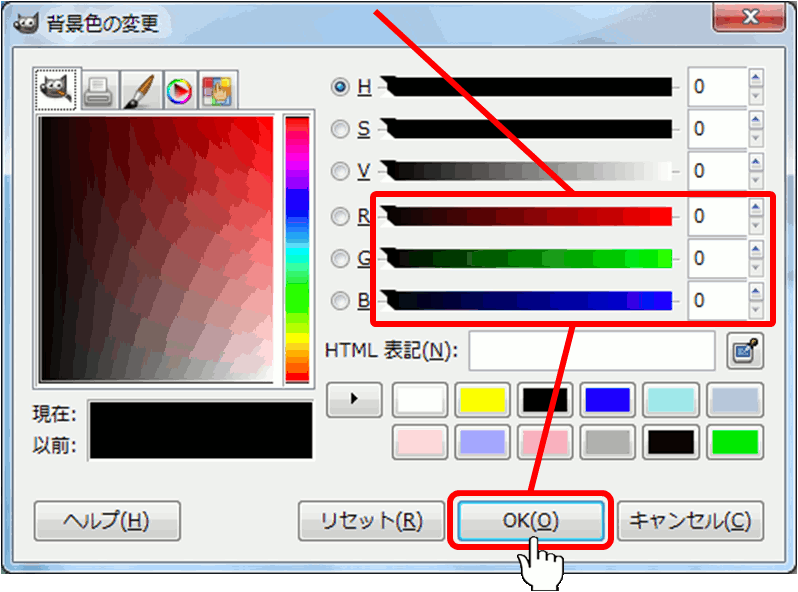This screenshot has height=592, width=798.
Task: Select the GIMP color selector tab
Action: pyautogui.click(x=58, y=91)
